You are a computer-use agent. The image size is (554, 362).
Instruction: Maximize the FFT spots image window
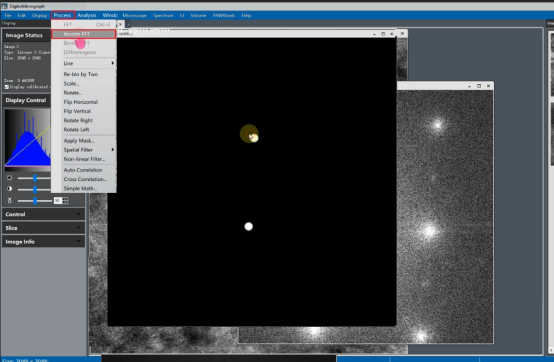click(479, 86)
